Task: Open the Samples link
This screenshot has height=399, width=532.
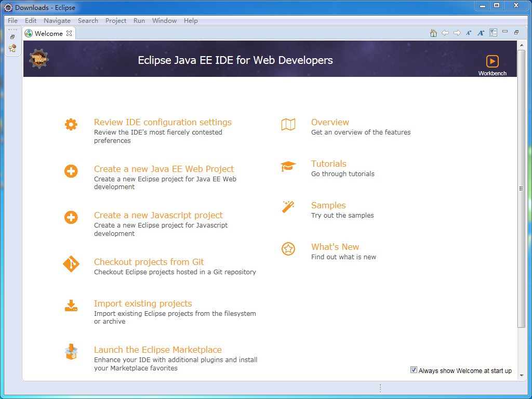Action: pos(328,205)
